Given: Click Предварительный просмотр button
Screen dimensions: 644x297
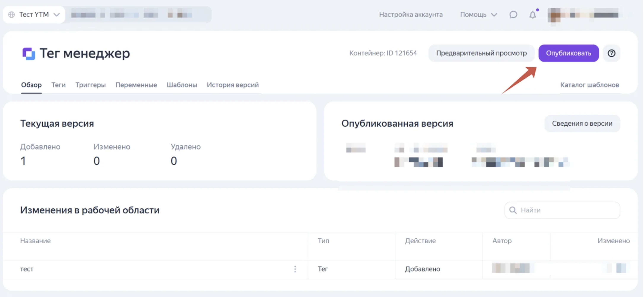Looking at the screenshot, I should [481, 53].
